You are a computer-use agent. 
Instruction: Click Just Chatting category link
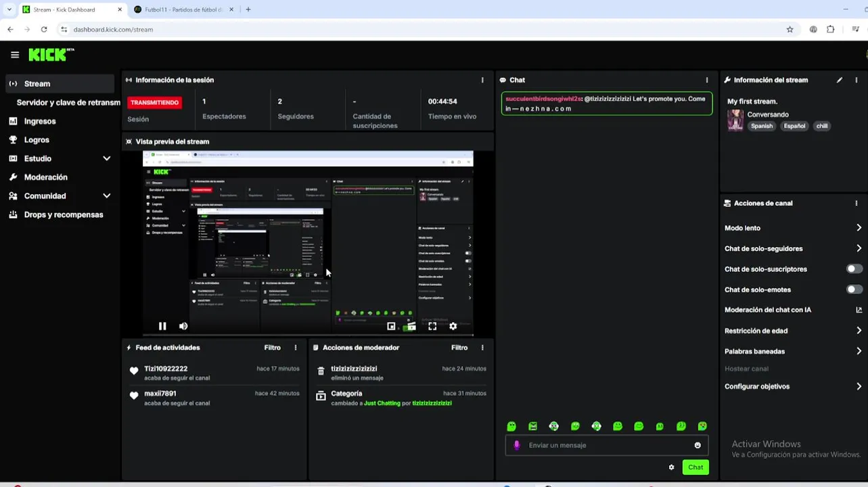[382, 403]
